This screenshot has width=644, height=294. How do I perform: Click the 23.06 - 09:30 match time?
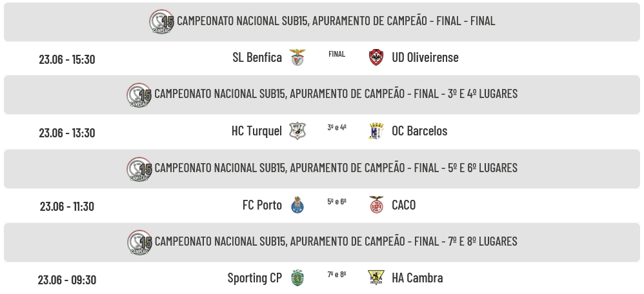[x=67, y=280]
